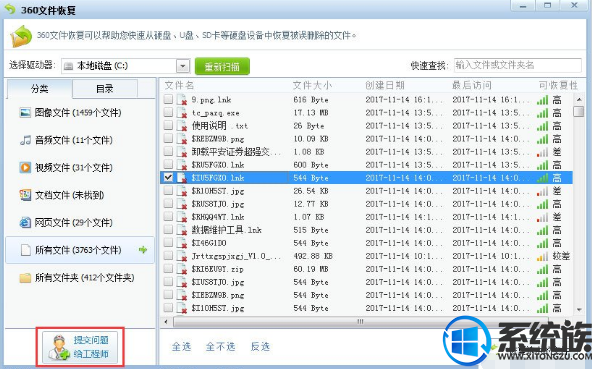Select 所有文件夹 (412个文件夹) category
This screenshot has height=369, width=592.
(x=80, y=278)
